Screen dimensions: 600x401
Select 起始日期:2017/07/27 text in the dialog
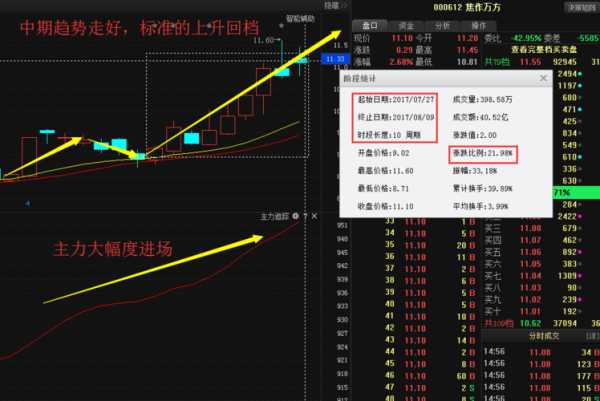point(396,99)
